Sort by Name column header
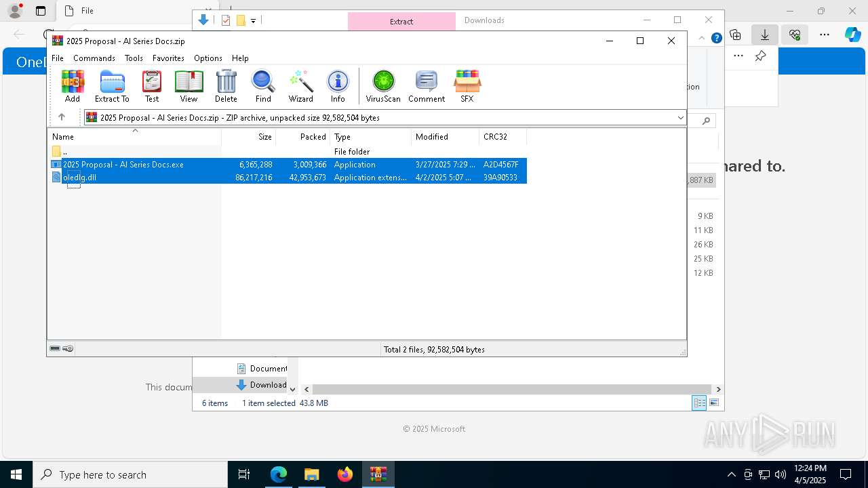This screenshot has height=488, width=868. 134,137
